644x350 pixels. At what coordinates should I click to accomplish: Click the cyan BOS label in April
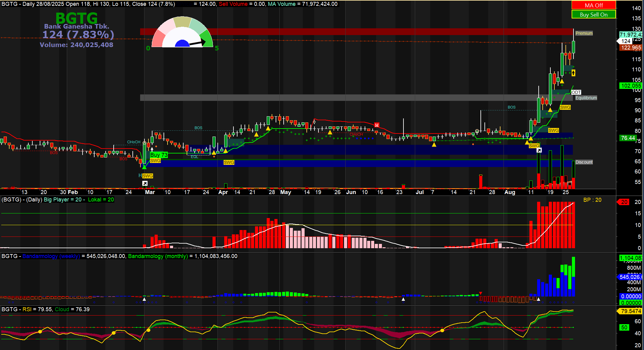coord(198,128)
